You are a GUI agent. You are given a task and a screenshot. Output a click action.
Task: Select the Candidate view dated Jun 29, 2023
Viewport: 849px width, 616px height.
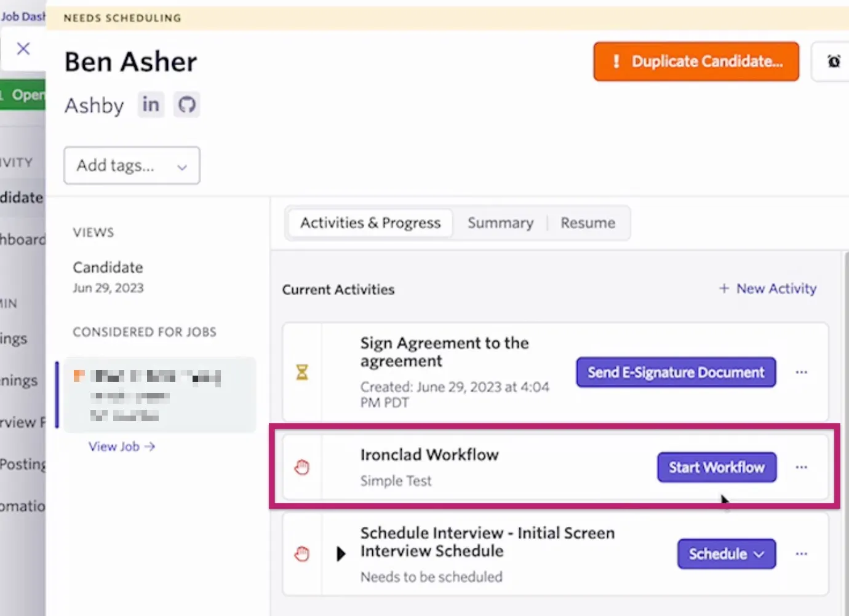[108, 277]
